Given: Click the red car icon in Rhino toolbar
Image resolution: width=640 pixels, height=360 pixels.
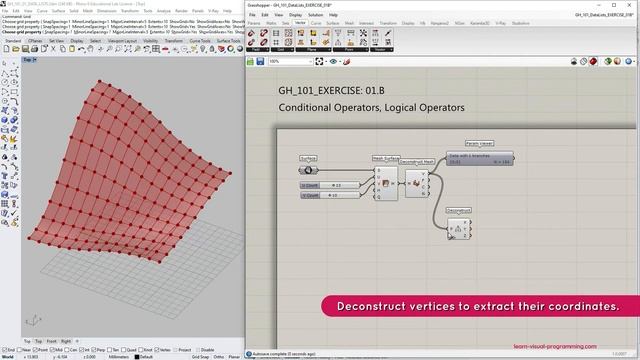Looking at the screenshot, I should [165, 49].
